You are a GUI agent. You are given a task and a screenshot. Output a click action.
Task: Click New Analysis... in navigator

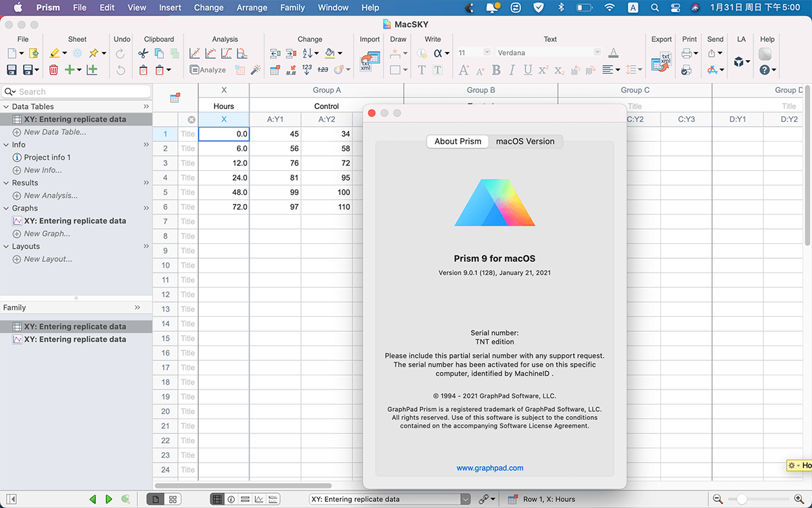(51, 196)
